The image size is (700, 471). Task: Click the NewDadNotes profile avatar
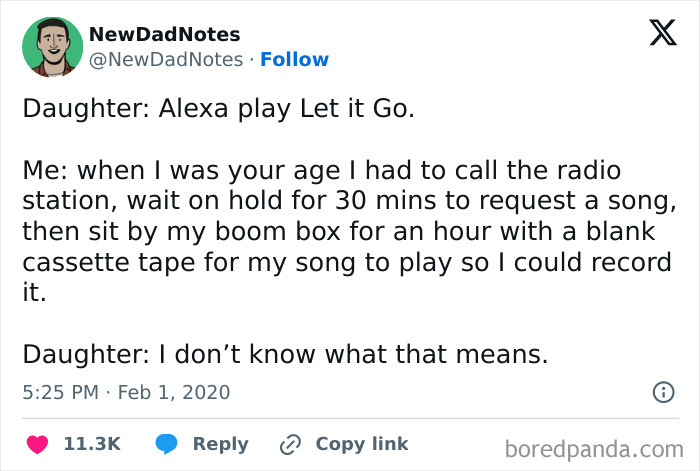pos(51,46)
